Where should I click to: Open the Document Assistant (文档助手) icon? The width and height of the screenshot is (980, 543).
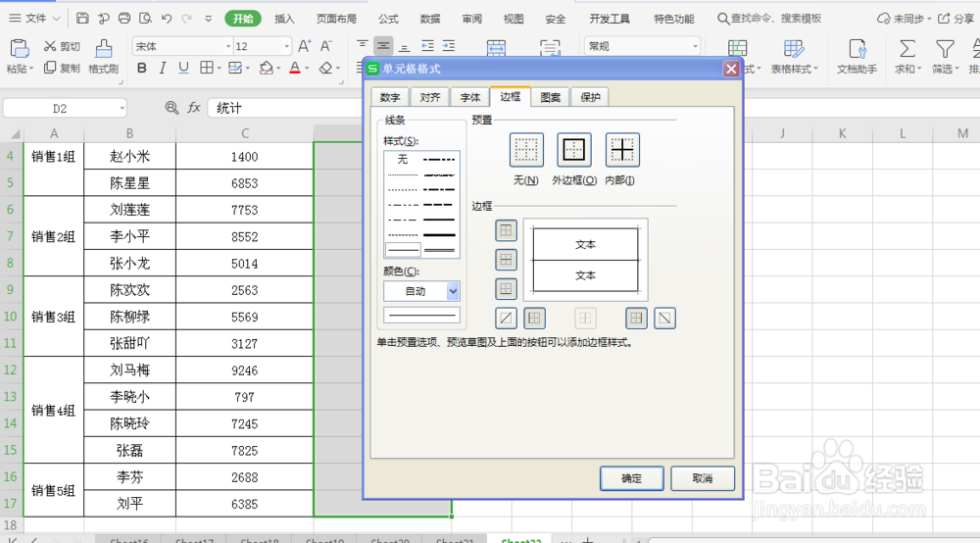(x=857, y=56)
